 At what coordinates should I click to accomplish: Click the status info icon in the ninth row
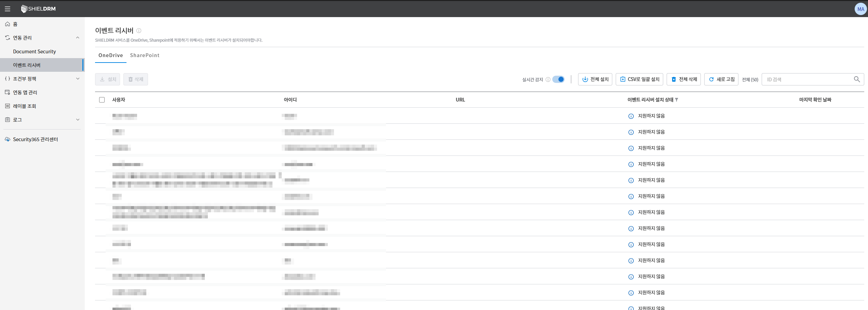(x=631, y=245)
